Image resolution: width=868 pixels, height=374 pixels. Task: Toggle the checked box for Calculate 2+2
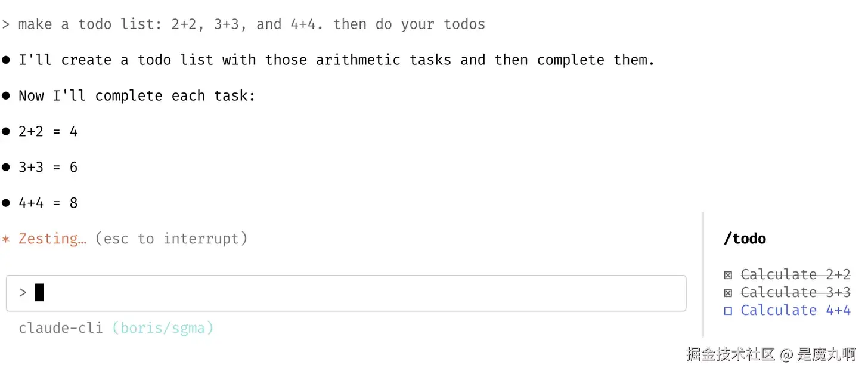pyautogui.click(x=728, y=275)
